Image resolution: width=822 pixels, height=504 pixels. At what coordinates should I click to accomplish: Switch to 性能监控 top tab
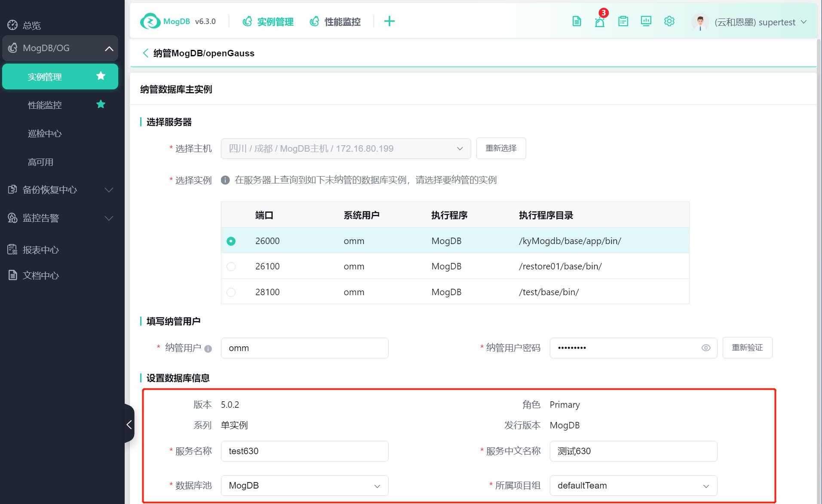point(335,21)
